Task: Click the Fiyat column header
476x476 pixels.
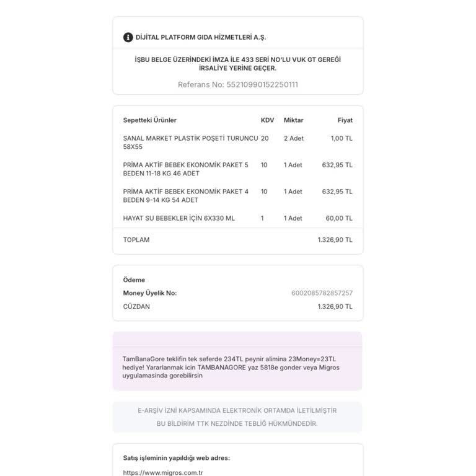Action: [345, 120]
